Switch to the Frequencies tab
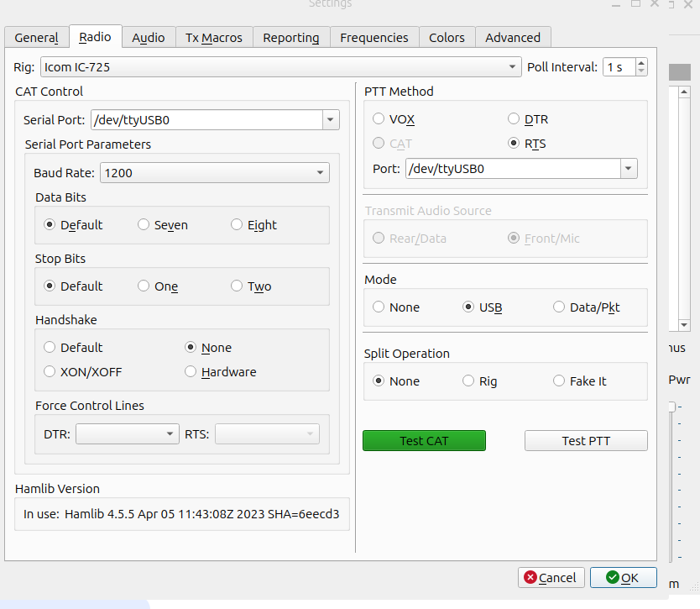Image resolution: width=700 pixels, height=609 pixels. tap(374, 38)
